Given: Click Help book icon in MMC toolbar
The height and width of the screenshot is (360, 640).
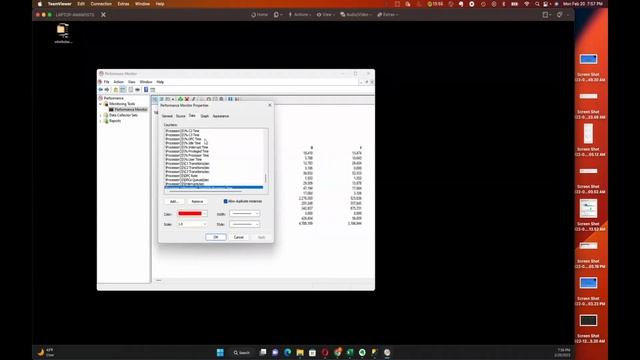Looking at the screenshot, I should tap(146, 90).
